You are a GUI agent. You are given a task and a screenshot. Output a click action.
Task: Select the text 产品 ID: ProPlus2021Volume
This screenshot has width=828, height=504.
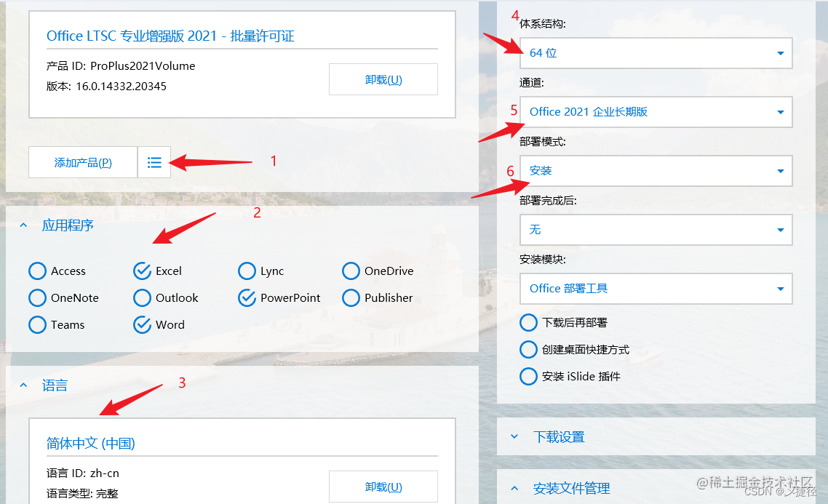121,66
